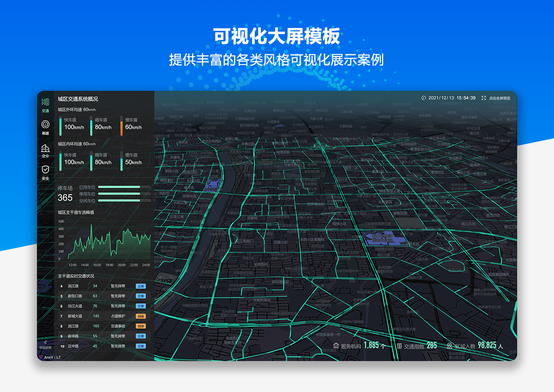Open the 安全 shield icon section
This screenshot has height=392, width=554.
[x=45, y=170]
